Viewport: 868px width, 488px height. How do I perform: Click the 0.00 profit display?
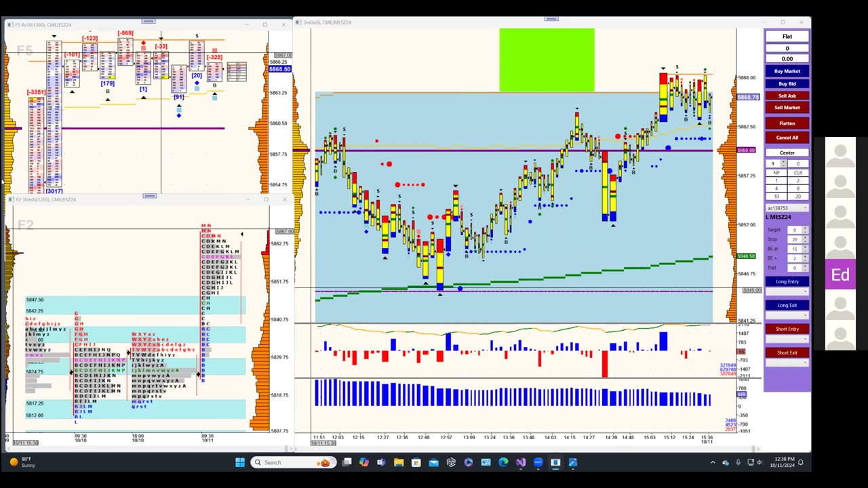tap(787, 59)
